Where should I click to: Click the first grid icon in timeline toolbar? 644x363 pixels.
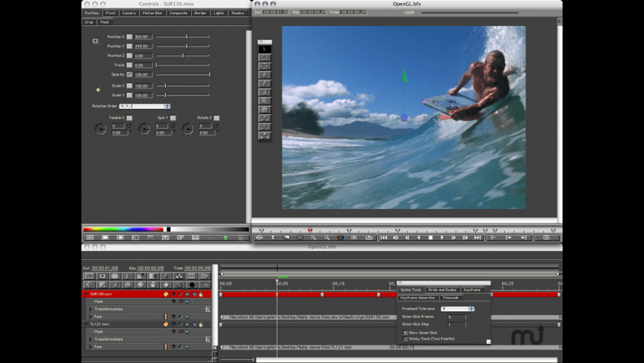89,276
